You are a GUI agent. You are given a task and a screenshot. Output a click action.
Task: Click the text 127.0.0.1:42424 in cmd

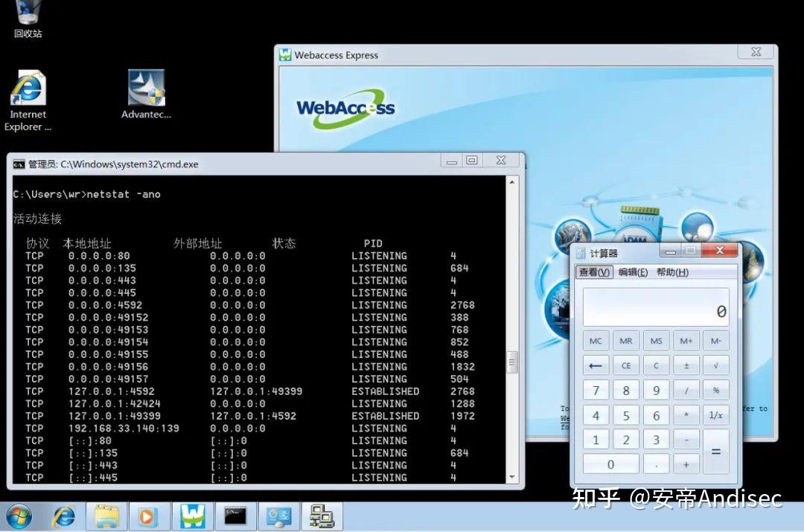tap(115, 403)
